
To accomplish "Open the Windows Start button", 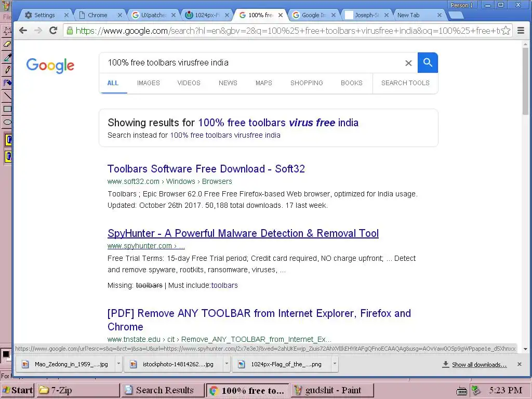I will [17, 390].
